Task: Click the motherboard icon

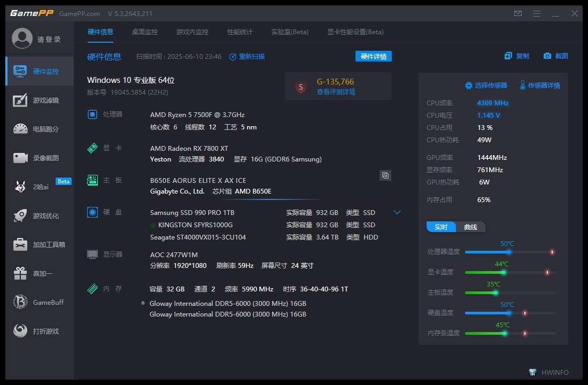Action: (x=92, y=180)
